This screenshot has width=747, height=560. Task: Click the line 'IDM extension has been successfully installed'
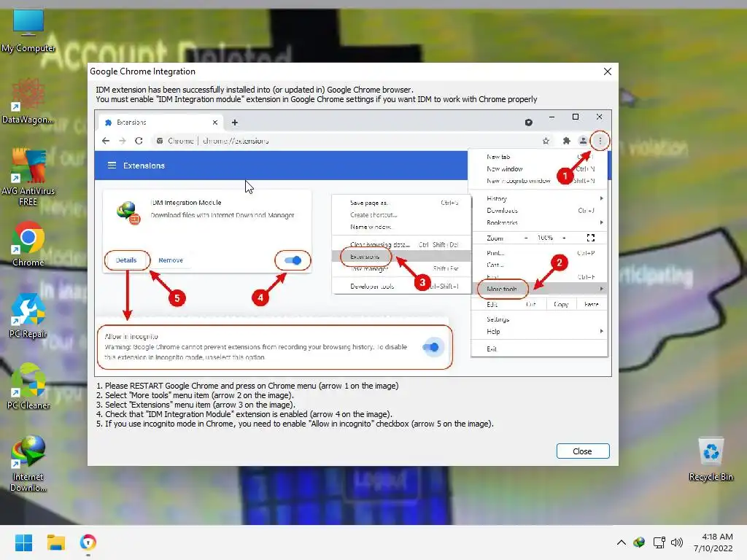pyautogui.click(x=255, y=90)
